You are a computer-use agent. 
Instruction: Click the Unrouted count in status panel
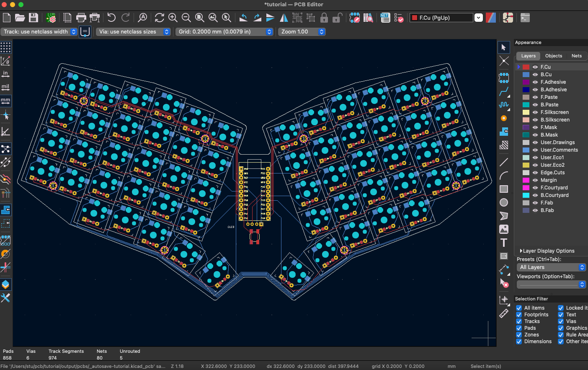pyautogui.click(x=121, y=358)
